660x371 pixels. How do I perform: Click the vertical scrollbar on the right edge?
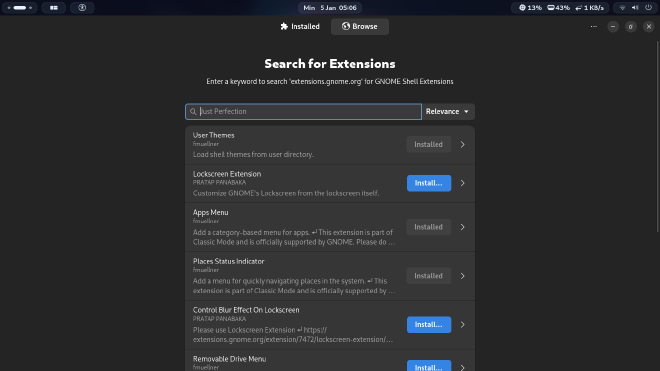658,135
